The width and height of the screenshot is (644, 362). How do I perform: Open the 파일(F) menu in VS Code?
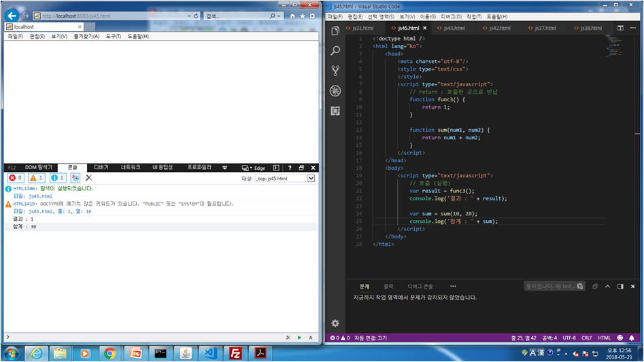[335, 16]
